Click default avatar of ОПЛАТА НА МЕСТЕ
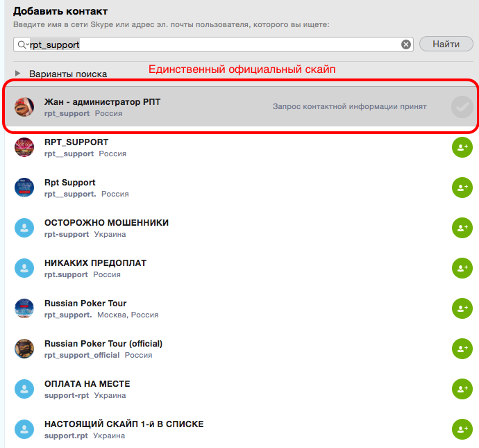Screen dimensions: 479x448 pyautogui.click(x=24, y=389)
